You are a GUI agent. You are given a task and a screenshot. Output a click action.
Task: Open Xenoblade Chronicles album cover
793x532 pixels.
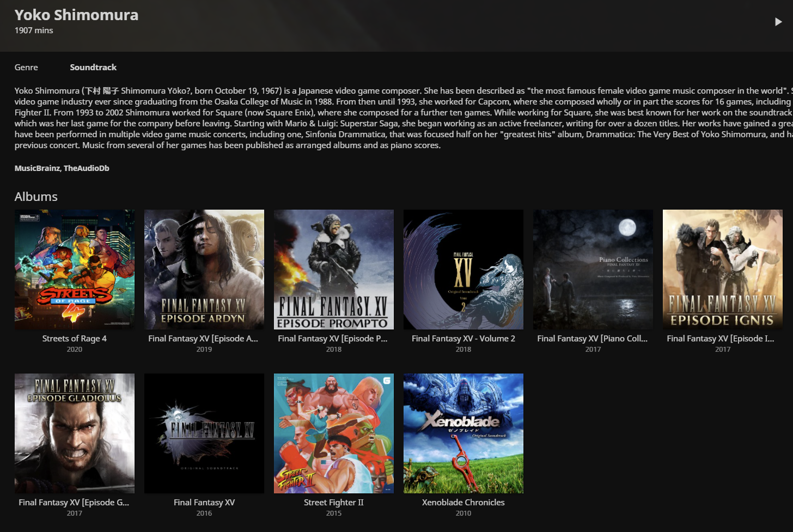coord(463,433)
